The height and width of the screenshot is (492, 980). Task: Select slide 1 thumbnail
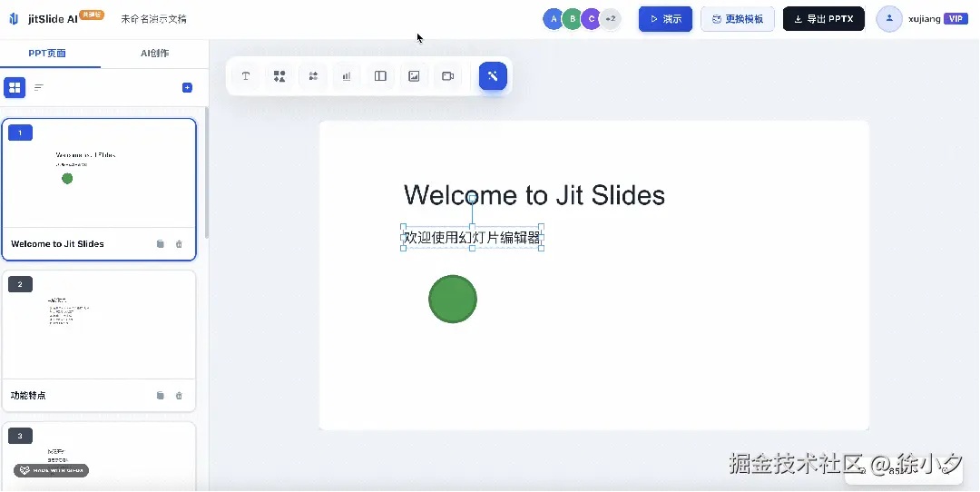click(x=99, y=173)
